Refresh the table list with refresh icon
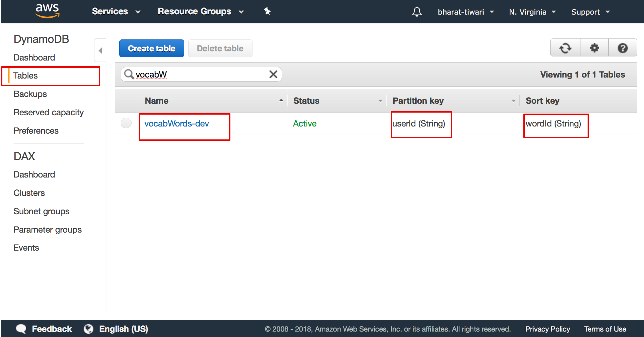 [x=565, y=48]
